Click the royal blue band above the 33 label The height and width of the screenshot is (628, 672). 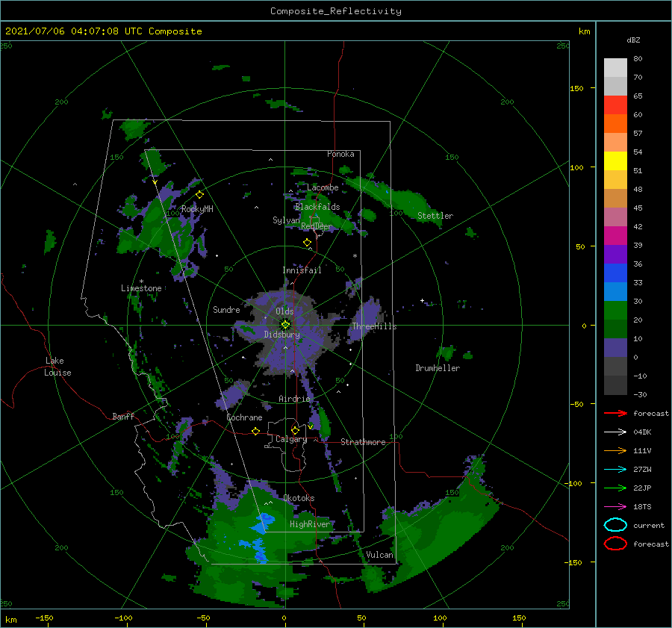pyautogui.click(x=615, y=273)
